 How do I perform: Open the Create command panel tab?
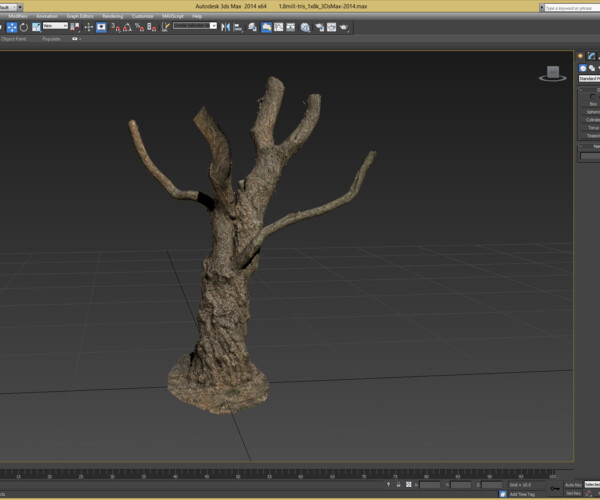pyautogui.click(x=581, y=56)
